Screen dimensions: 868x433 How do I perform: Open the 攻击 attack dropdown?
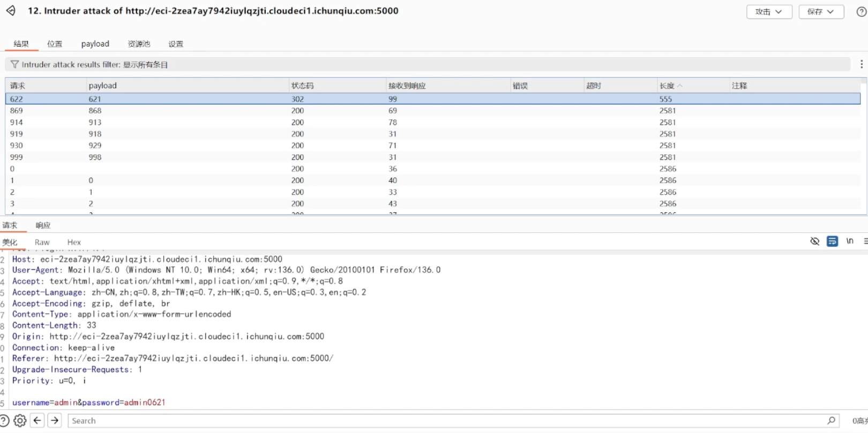point(769,12)
